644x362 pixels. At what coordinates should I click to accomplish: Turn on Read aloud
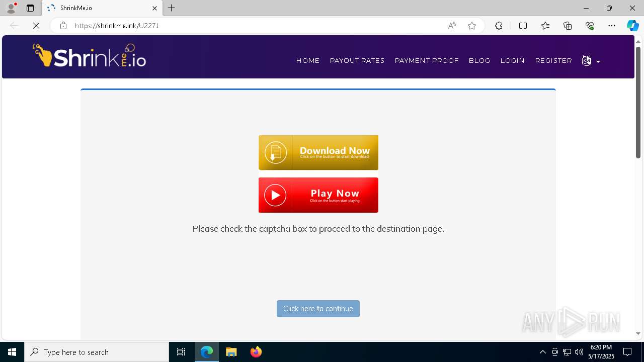point(452,26)
